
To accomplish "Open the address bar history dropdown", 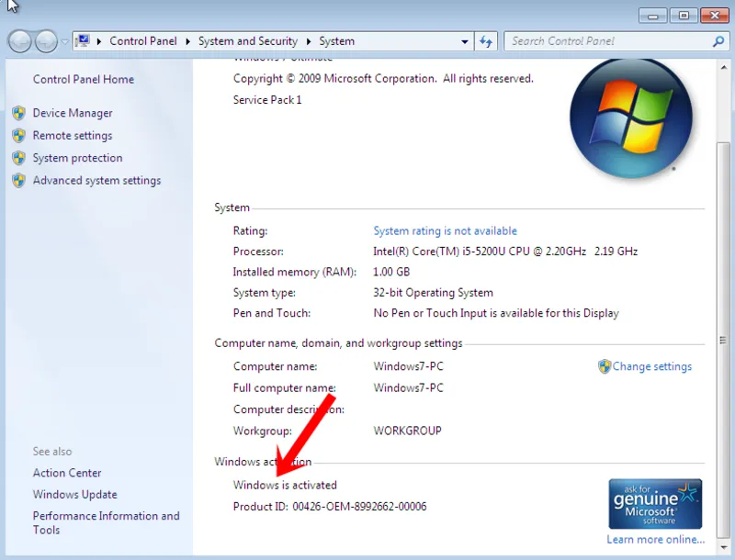I will coord(465,40).
